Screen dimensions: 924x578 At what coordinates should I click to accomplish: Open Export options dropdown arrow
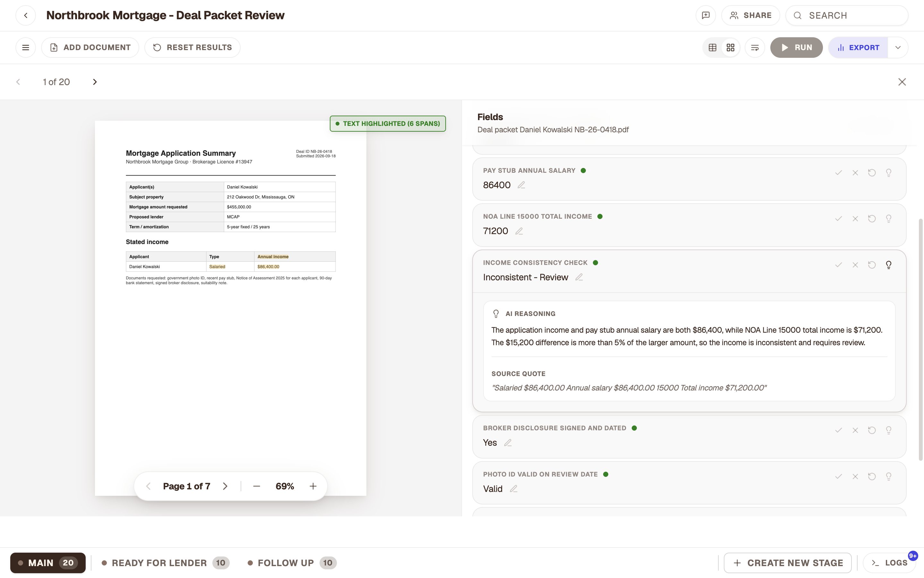click(x=898, y=48)
